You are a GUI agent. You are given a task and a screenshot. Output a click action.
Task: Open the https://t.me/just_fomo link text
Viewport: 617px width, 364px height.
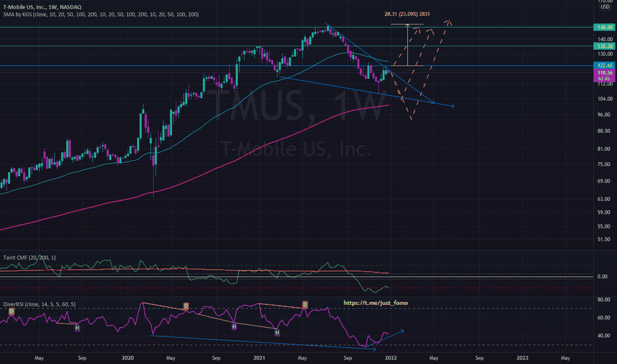coord(375,303)
